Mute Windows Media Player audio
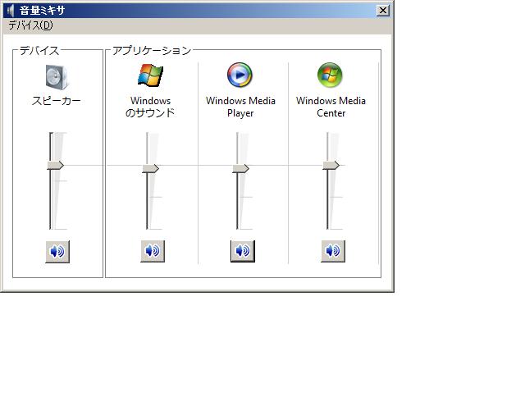The image size is (525, 420). (x=243, y=251)
